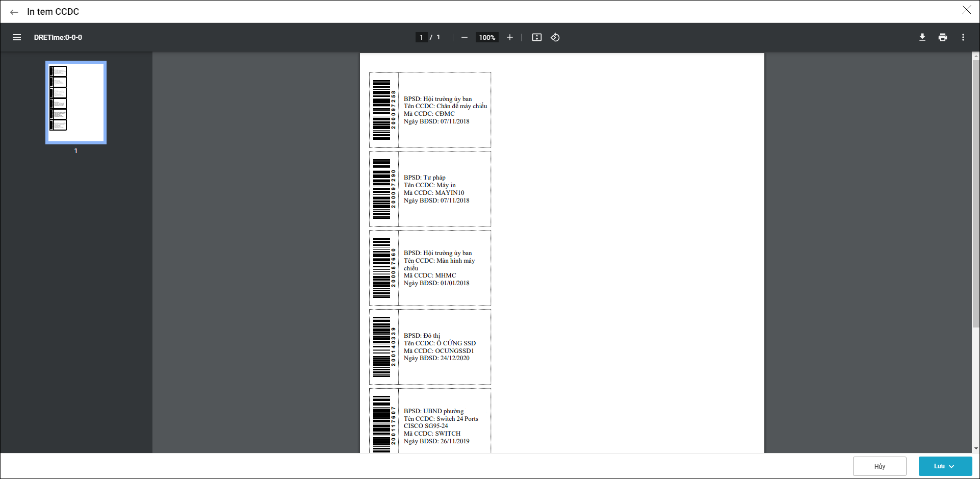The height and width of the screenshot is (479, 980).
Task: Zoom out the PDF document
Action: pyautogui.click(x=465, y=37)
